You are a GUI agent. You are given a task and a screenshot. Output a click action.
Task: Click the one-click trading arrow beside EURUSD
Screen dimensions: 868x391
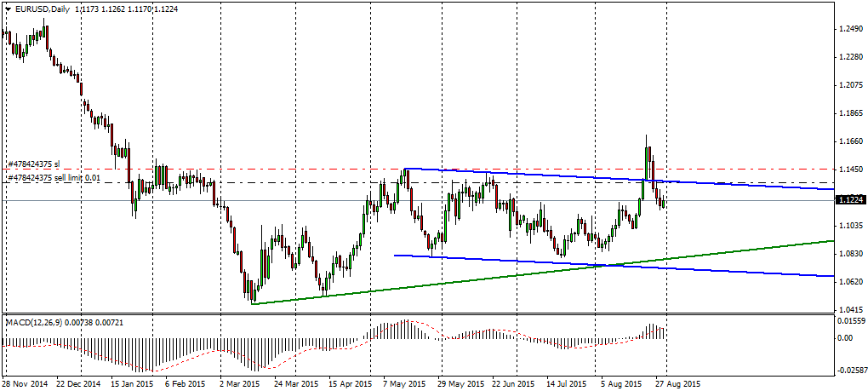click(7, 8)
